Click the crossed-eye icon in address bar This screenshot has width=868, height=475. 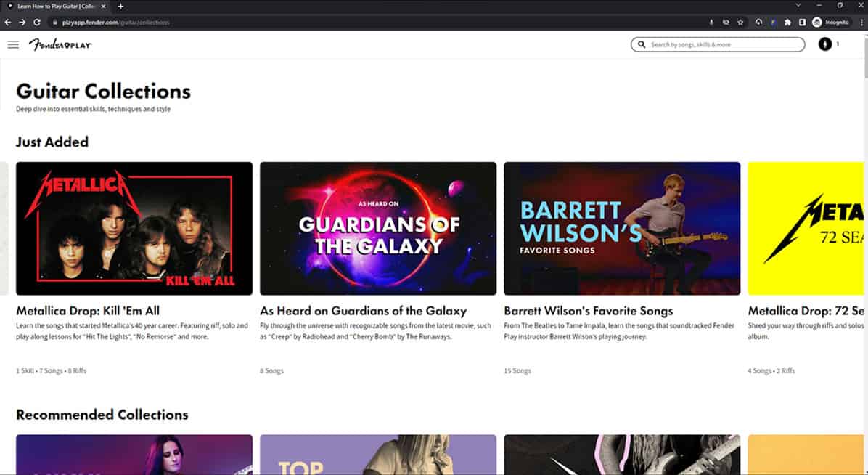pos(726,23)
